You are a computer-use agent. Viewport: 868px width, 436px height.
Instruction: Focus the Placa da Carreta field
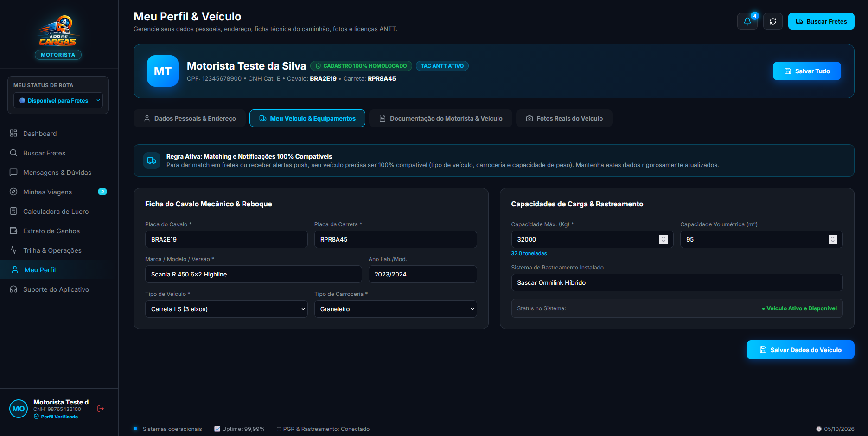pyautogui.click(x=396, y=239)
